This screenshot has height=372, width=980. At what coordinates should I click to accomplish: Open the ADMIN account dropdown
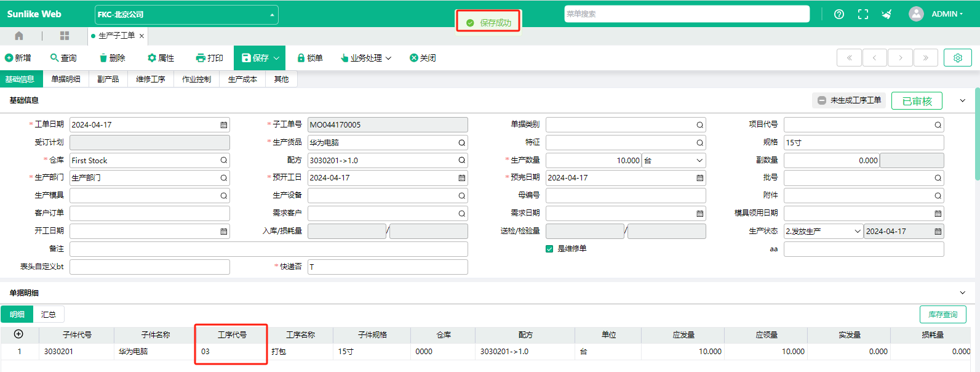(x=947, y=14)
